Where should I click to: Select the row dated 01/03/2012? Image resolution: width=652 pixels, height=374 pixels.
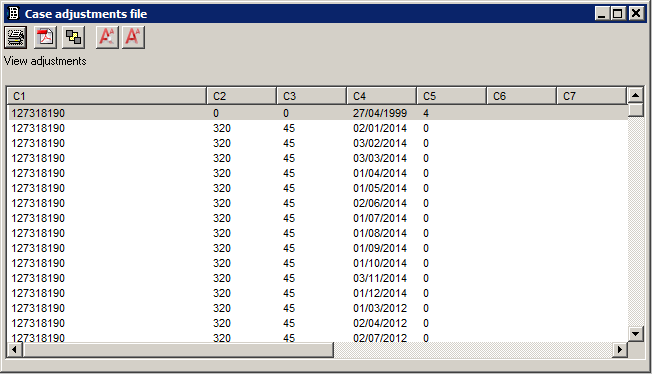pos(318,308)
